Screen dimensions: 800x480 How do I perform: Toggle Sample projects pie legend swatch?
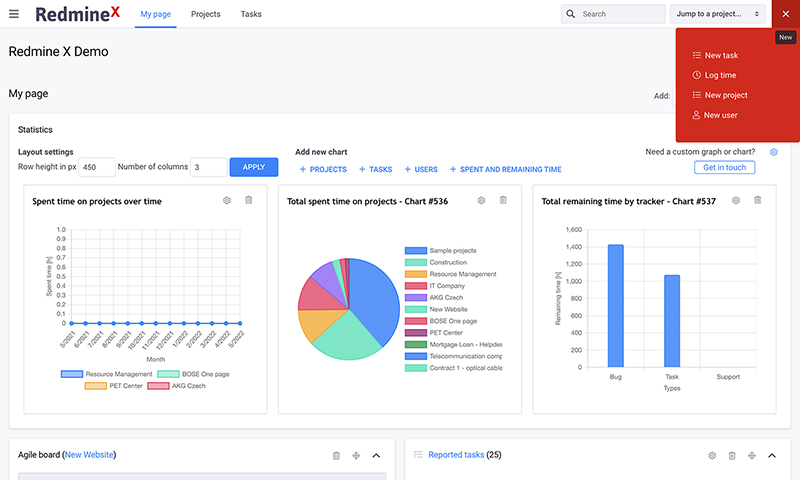[x=416, y=250]
